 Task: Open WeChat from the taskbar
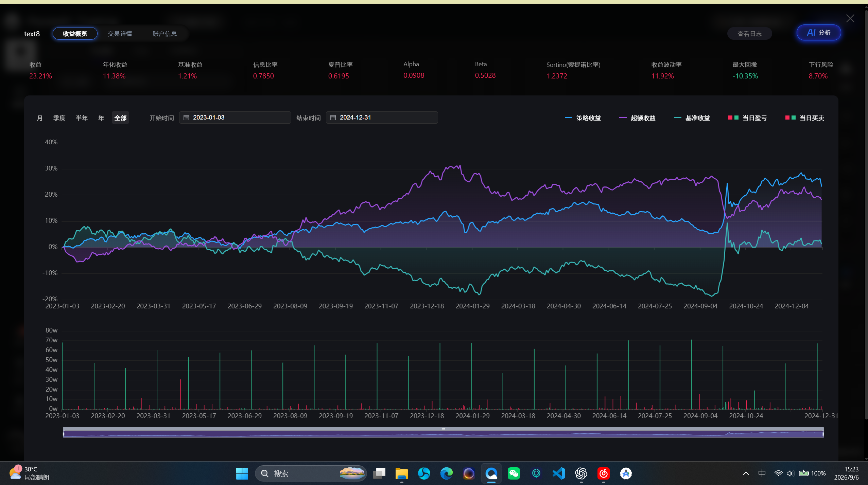pos(514,473)
